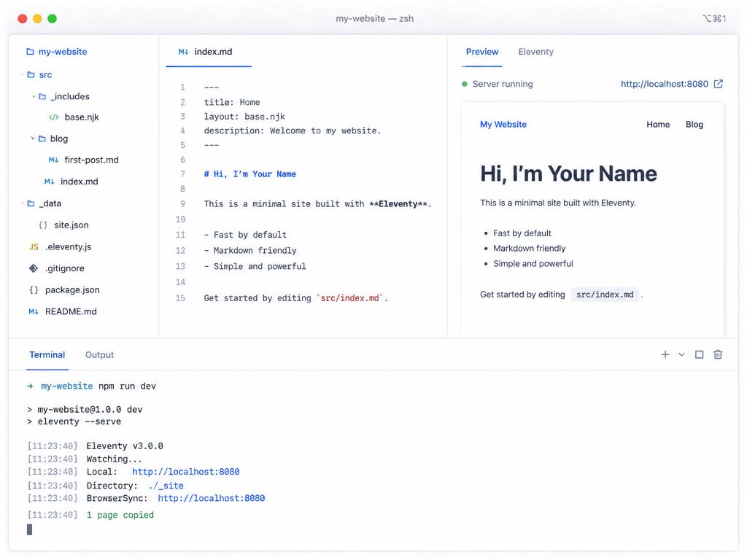Collapse the src folder arrow
Image resolution: width=747 pixels, height=560 pixels.
point(23,75)
